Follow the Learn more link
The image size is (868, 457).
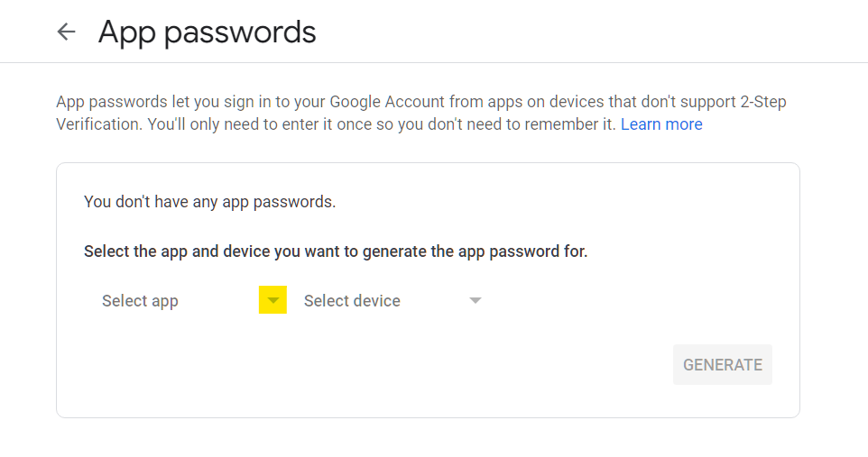[x=661, y=123]
